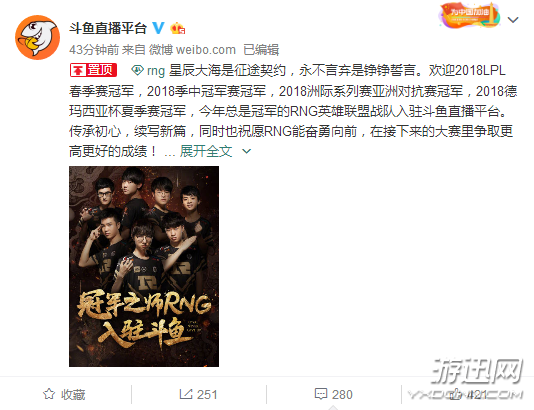
Task: Click the repost share icon beside 251
Action: point(186,394)
